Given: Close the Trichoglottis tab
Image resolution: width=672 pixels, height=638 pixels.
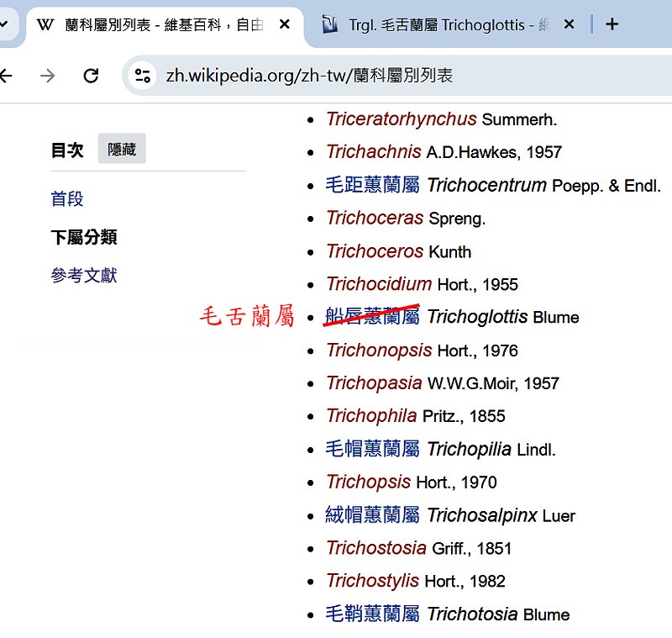Looking at the screenshot, I should [x=569, y=24].
